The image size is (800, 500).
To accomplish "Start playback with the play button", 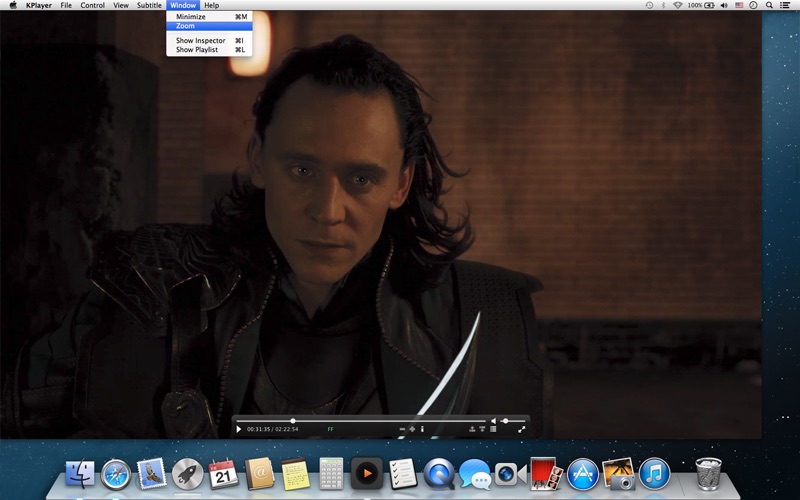I will click(239, 430).
